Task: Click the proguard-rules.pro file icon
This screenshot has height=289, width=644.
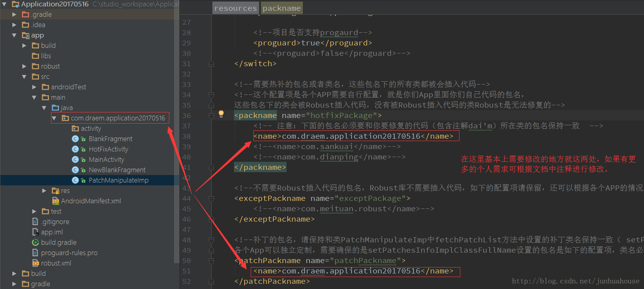Action: pyautogui.click(x=35, y=253)
